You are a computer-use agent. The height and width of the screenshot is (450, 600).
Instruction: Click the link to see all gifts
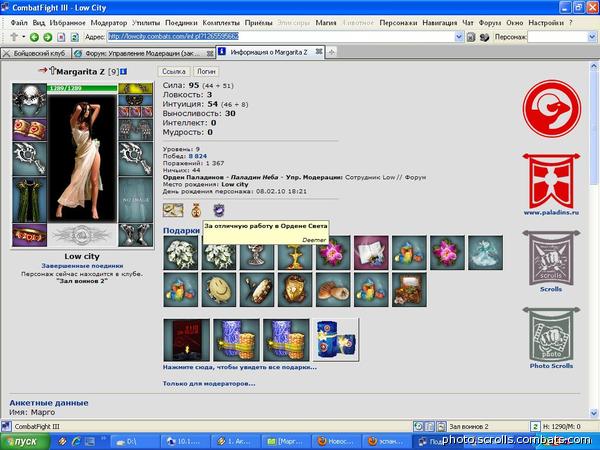pos(240,367)
